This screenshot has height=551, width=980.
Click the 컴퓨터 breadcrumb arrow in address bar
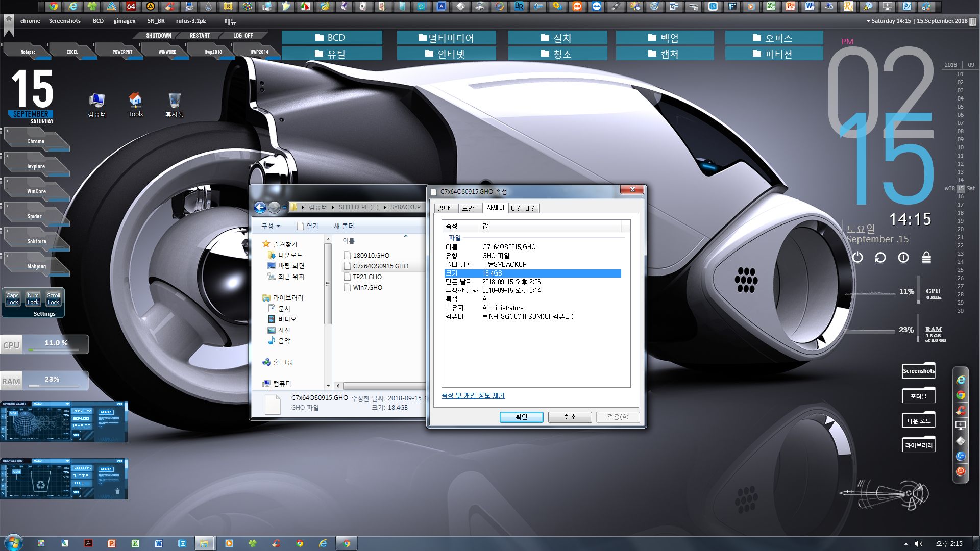pos(334,207)
